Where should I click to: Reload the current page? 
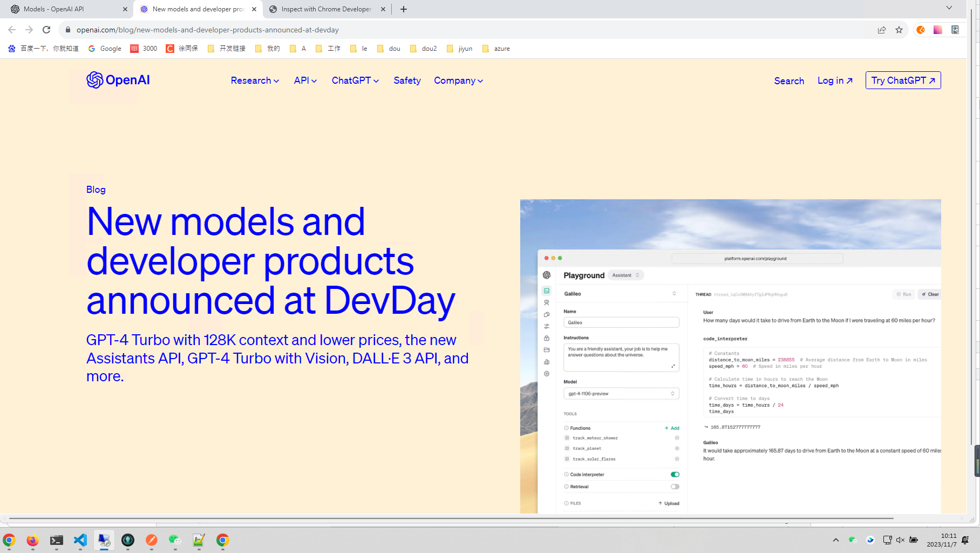[x=46, y=30]
